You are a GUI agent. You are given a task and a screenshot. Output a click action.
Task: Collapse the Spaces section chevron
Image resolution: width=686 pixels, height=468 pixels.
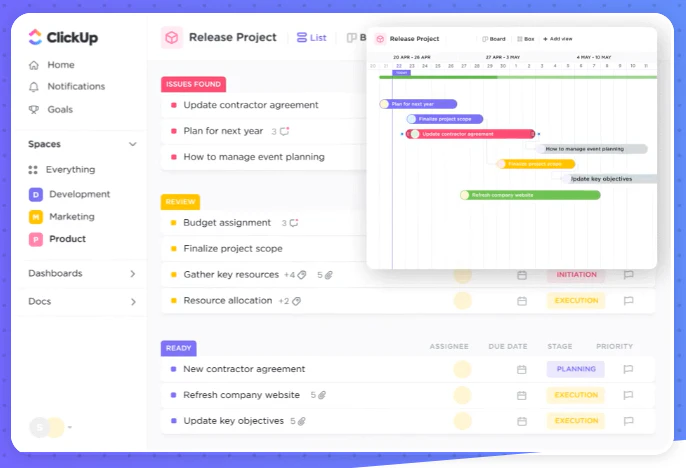pos(133,144)
